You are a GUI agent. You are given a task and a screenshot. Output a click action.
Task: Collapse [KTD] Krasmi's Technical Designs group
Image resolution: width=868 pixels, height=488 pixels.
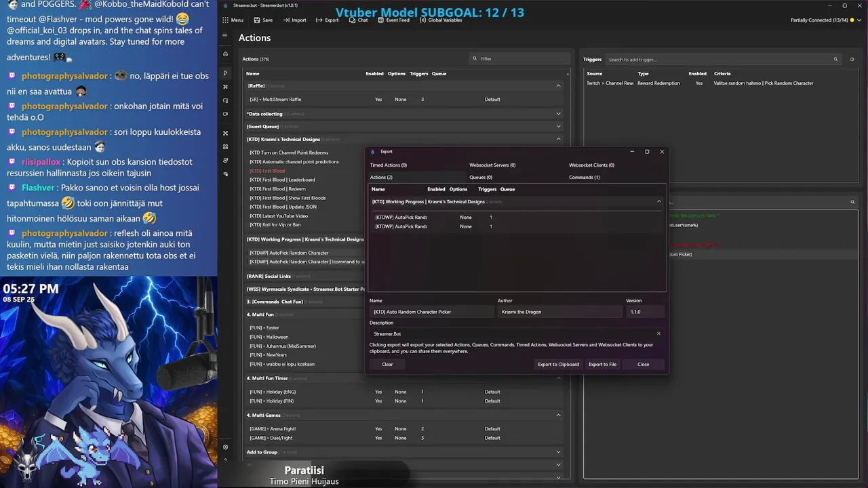point(559,139)
